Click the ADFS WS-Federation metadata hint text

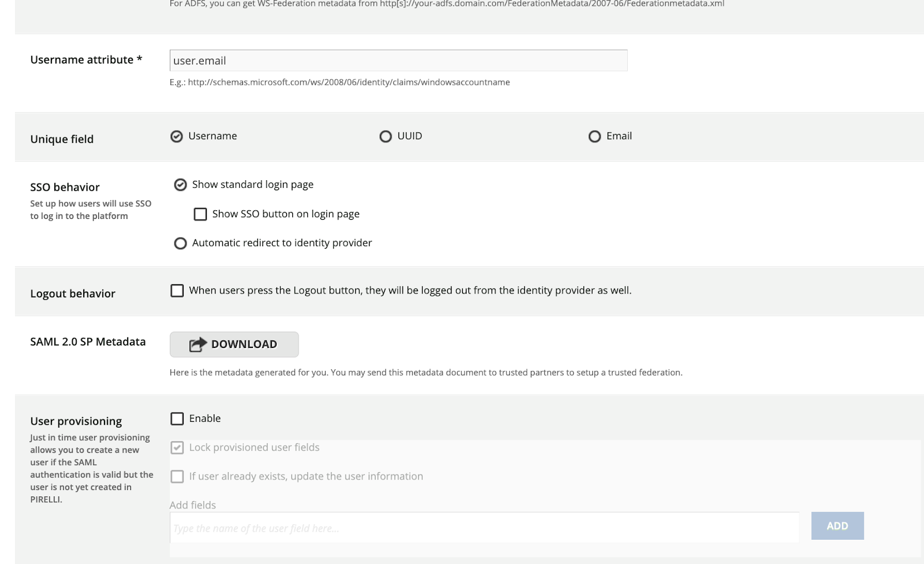click(447, 3)
